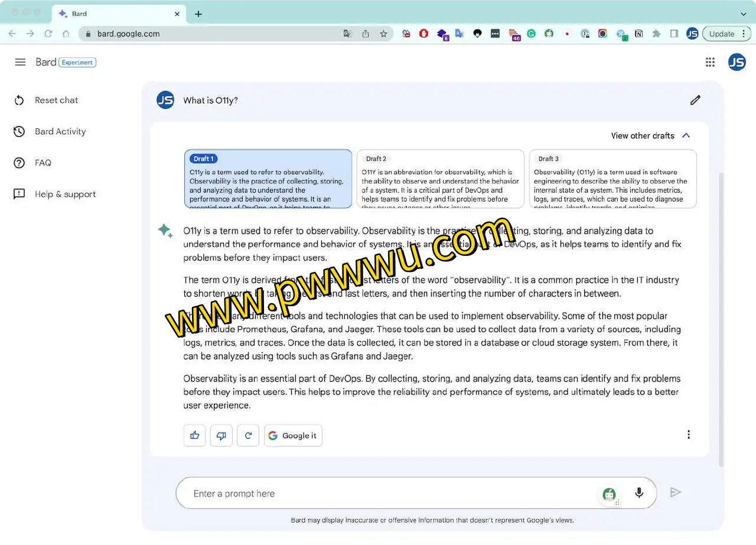This screenshot has width=756, height=545.
Task: Click the browser Update button
Action: click(x=722, y=34)
